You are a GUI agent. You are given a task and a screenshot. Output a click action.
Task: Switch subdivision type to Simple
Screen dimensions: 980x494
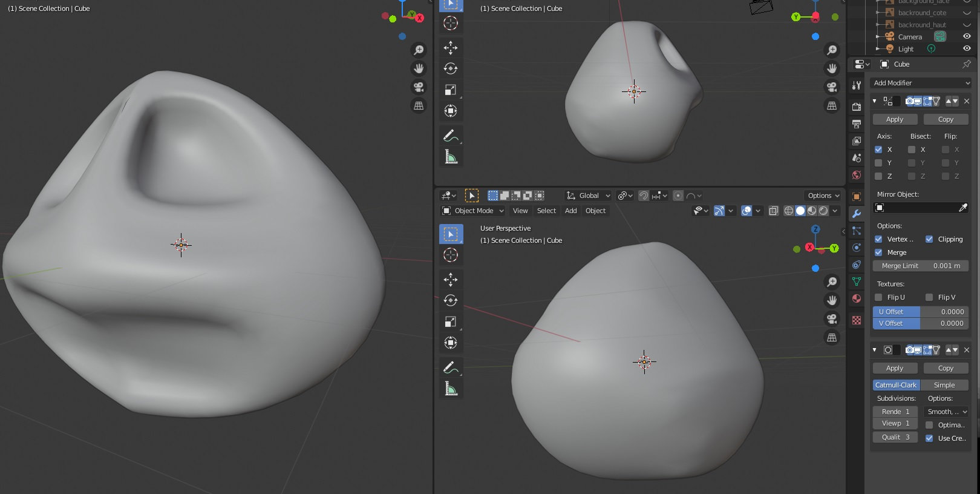(944, 385)
